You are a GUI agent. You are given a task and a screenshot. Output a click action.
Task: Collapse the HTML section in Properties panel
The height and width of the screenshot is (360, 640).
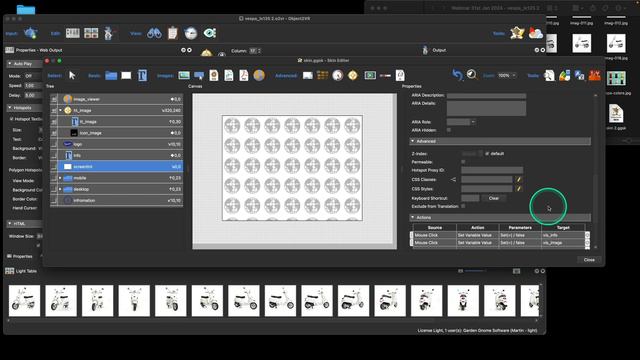pyautogui.click(x=9, y=224)
